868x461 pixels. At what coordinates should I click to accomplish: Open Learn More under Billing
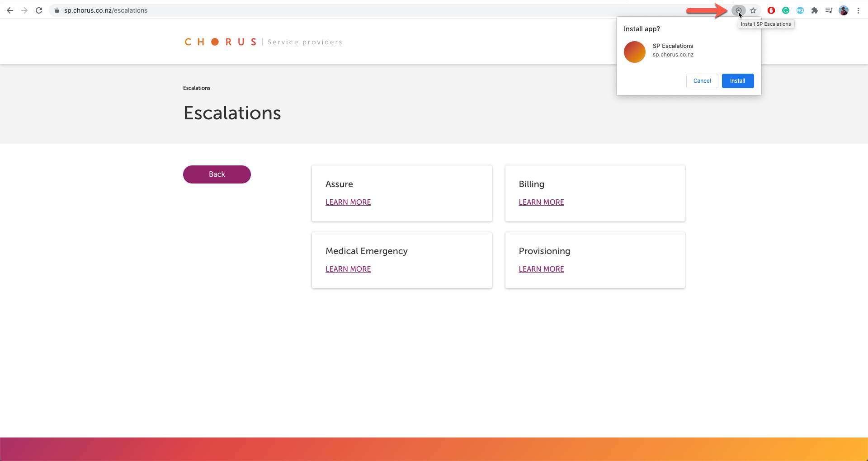coord(541,202)
